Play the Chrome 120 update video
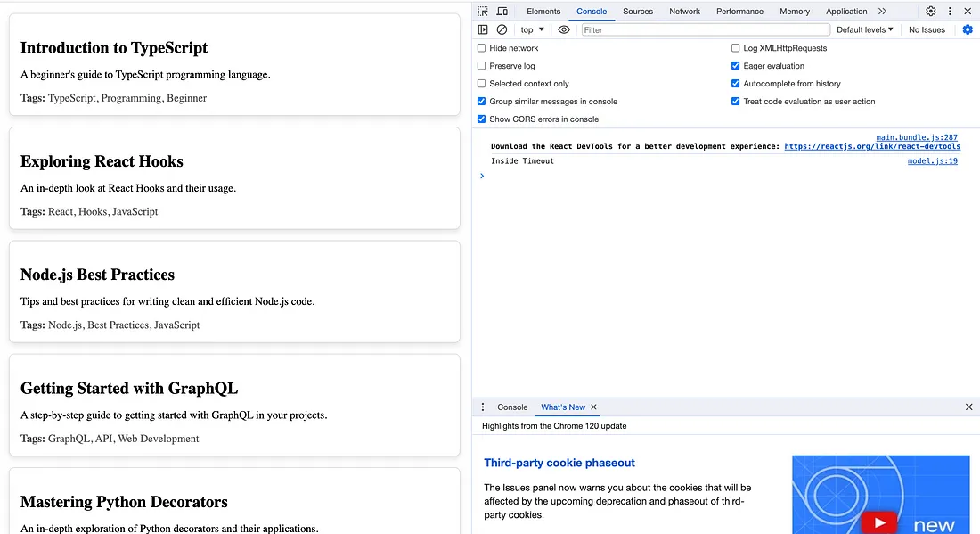 tap(880, 522)
